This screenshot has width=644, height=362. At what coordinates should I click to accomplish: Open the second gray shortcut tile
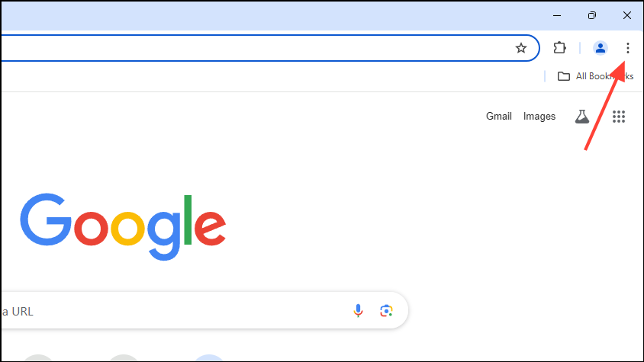coord(124,358)
